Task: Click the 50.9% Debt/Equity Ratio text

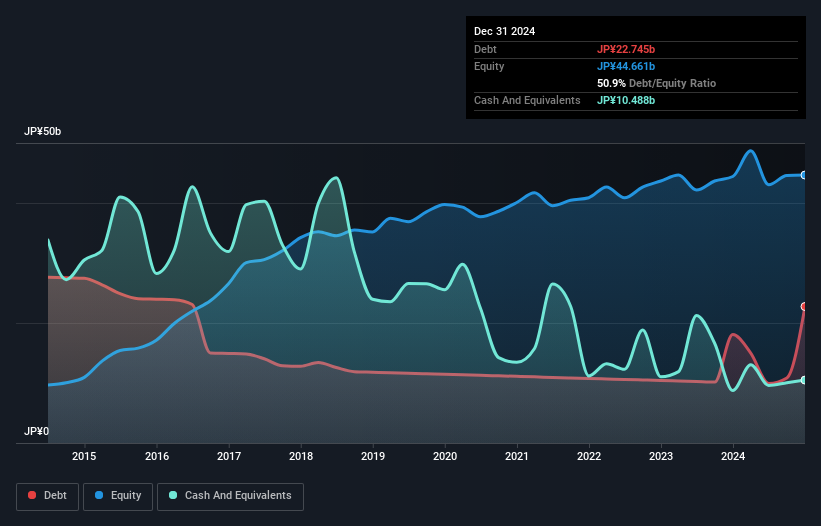Action: tap(656, 83)
